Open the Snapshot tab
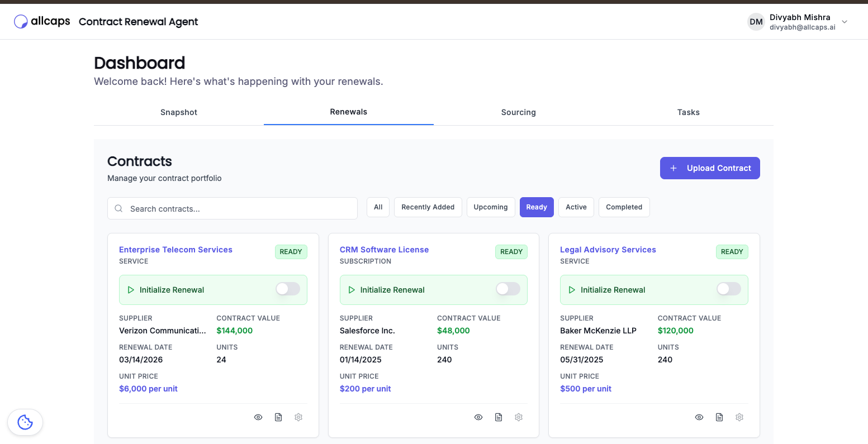 click(x=179, y=112)
